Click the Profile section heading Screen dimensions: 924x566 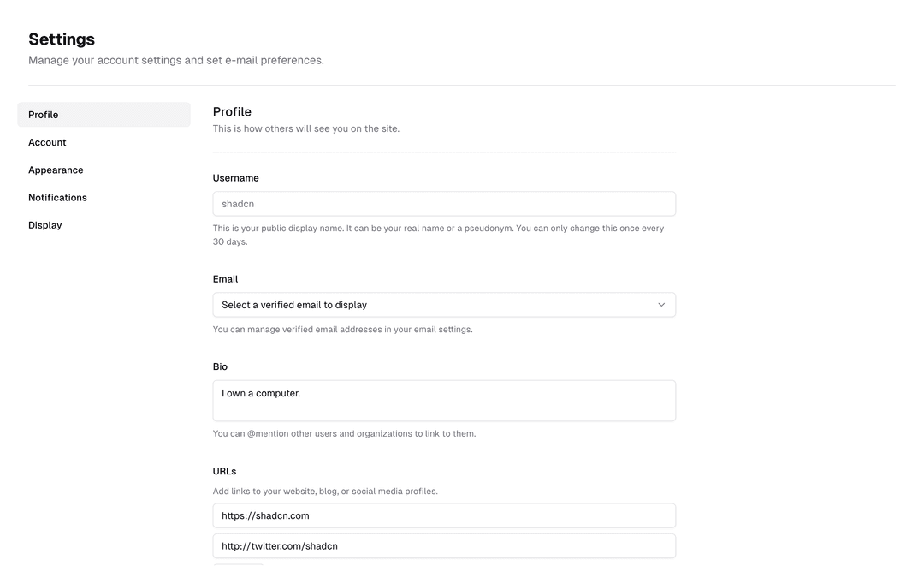click(x=232, y=111)
